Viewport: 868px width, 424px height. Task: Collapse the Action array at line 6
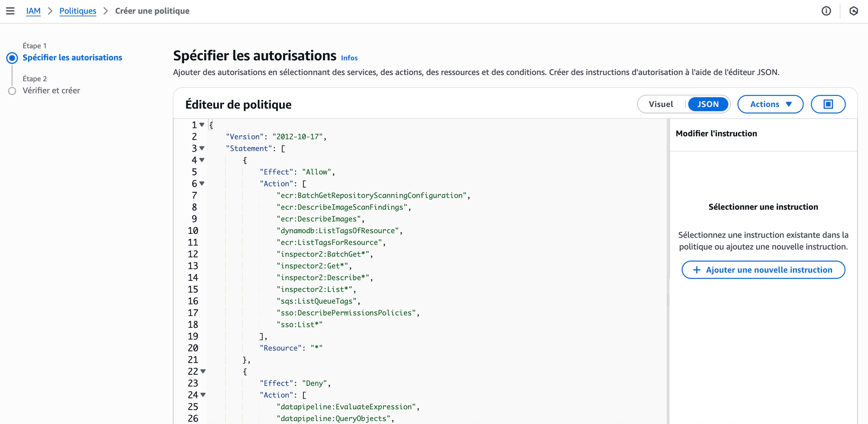(x=202, y=183)
